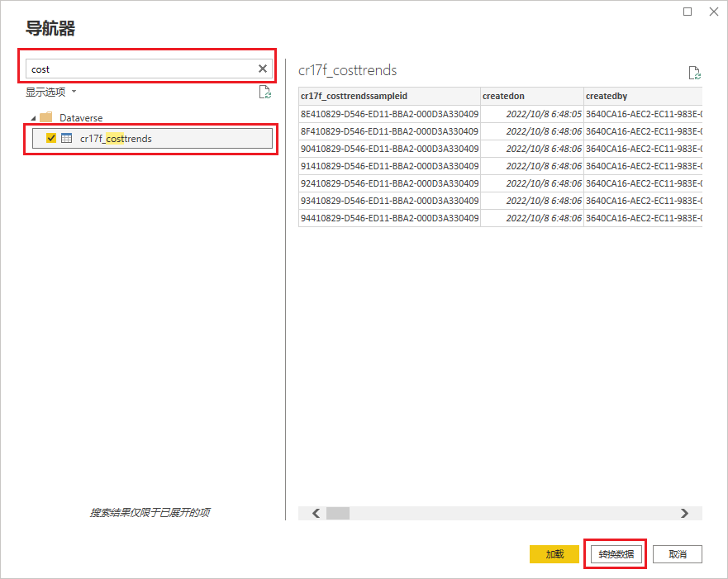Open the 显示选项 dropdown
Image resolution: width=728 pixels, height=579 pixels.
click(50, 92)
